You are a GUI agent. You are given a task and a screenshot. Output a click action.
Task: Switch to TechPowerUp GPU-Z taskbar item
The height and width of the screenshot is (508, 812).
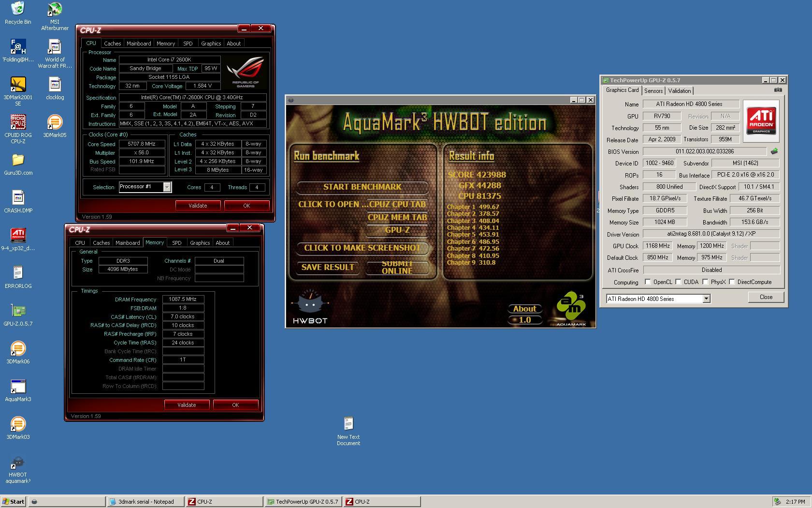point(304,502)
